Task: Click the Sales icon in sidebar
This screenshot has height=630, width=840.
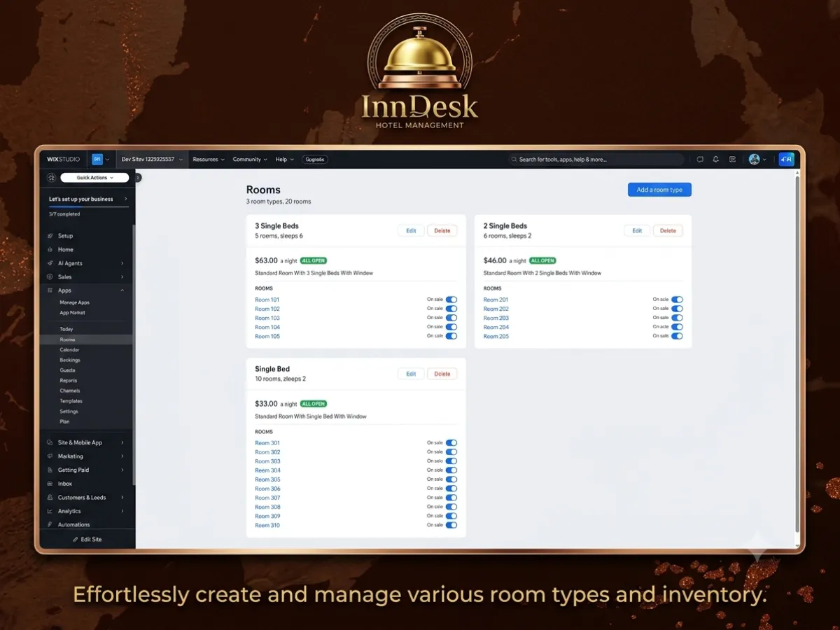Action: tap(50, 277)
